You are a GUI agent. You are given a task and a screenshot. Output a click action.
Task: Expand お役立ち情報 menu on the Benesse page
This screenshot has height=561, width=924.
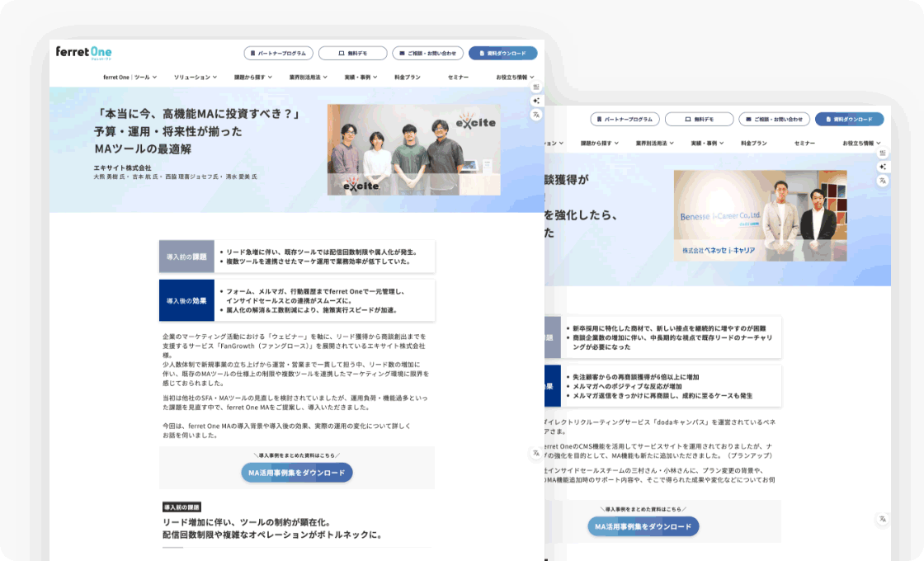(860, 143)
